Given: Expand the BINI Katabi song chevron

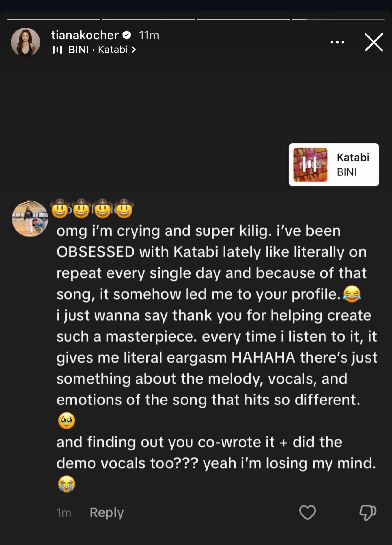Looking at the screenshot, I should tap(133, 50).
